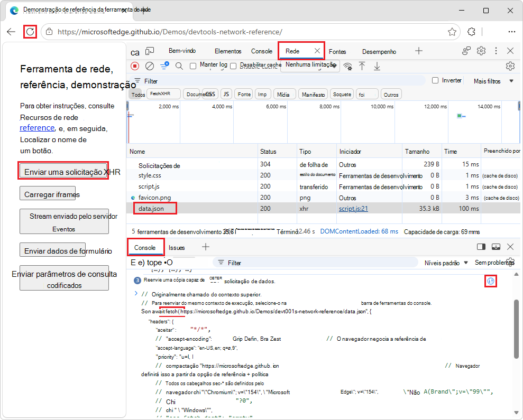Open the script.js:21 initiator link
This screenshot has height=420, width=523.
[x=353, y=209]
